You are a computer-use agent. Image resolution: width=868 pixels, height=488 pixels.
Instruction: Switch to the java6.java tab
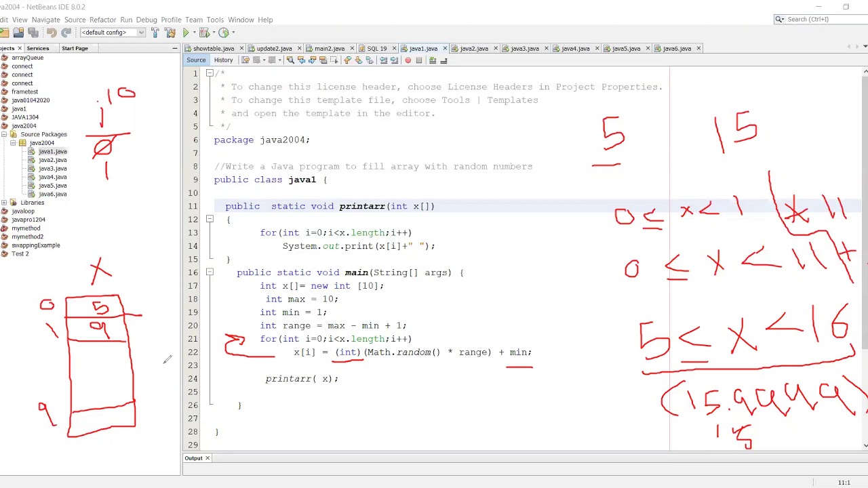(x=677, y=49)
